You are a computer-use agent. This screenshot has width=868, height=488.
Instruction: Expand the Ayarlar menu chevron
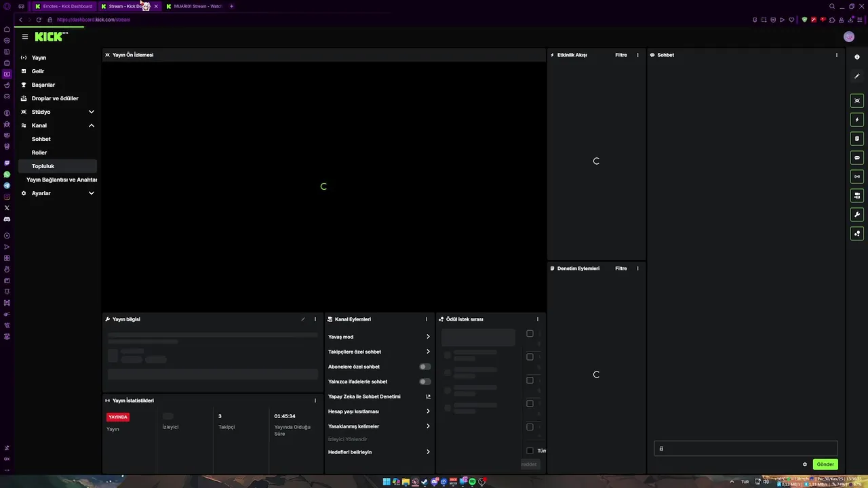(91, 193)
